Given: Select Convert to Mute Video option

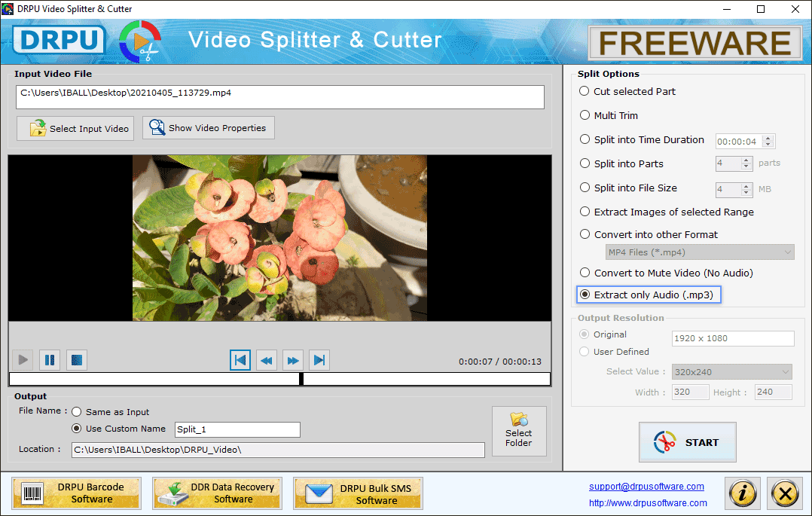Looking at the screenshot, I should (x=585, y=273).
